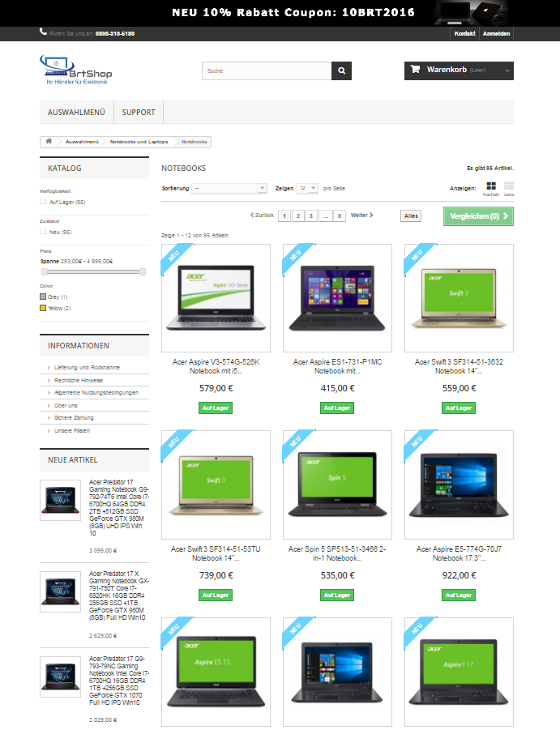Click the BrtShop logo
Image resolution: width=560 pixels, height=730 pixels.
click(76, 70)
